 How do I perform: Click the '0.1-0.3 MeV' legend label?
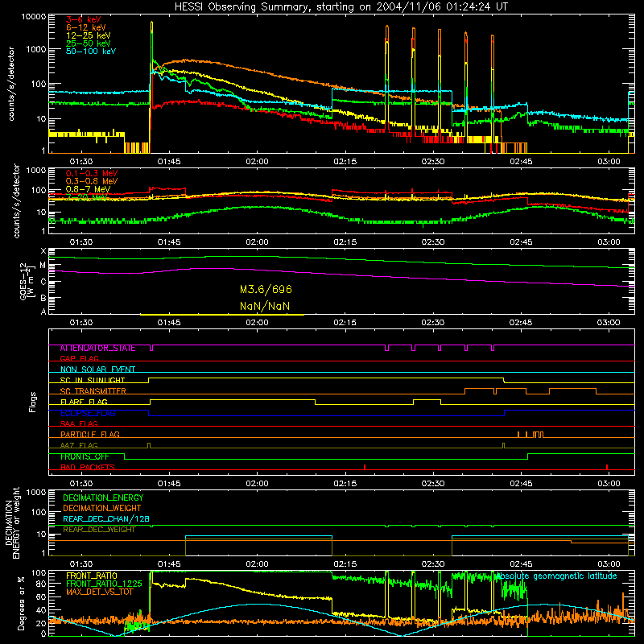point(92,173)
